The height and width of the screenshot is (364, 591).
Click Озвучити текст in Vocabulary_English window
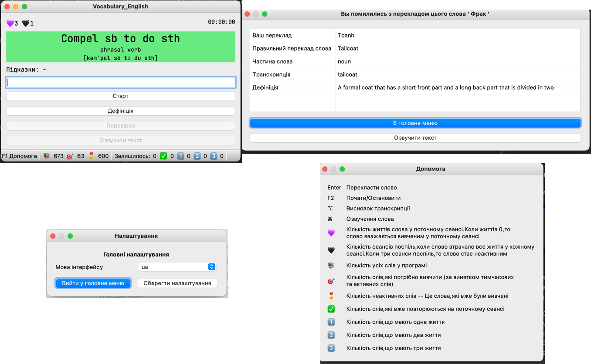click(x=121, y=141)
